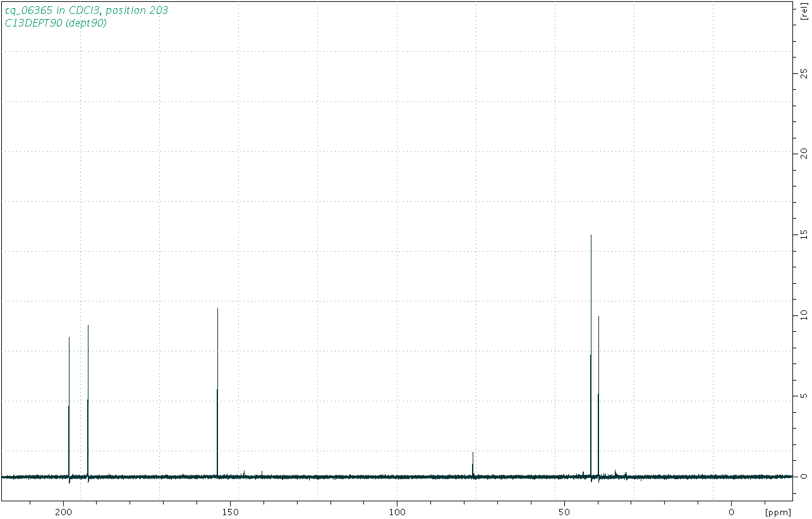Click the 5 intensity axis label
The image size is (812, 519).
(804, 396)
